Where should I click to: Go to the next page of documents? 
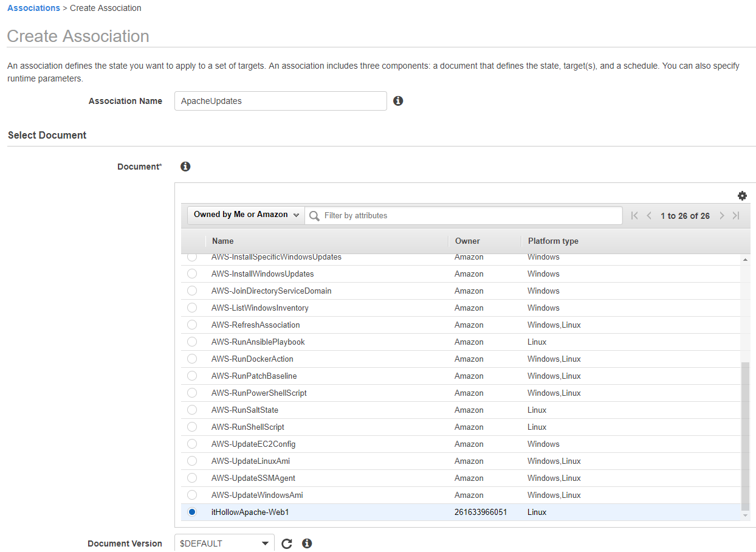click(x=722, y=216)
